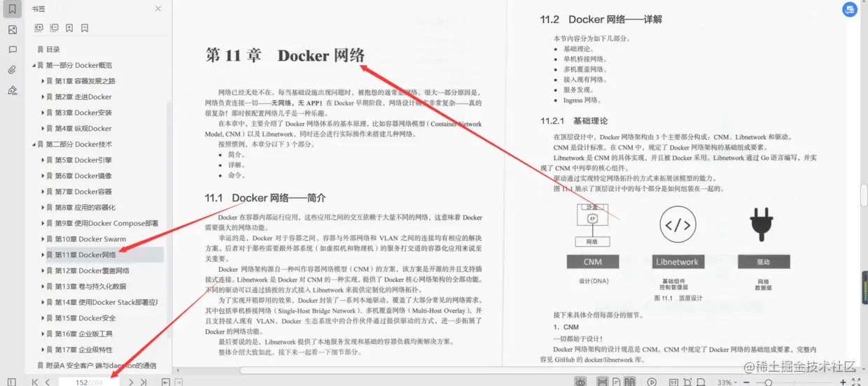Click the previous view back icon
Image resolution: width=868 pixels, height=386 pixels.
click(166, 382)
